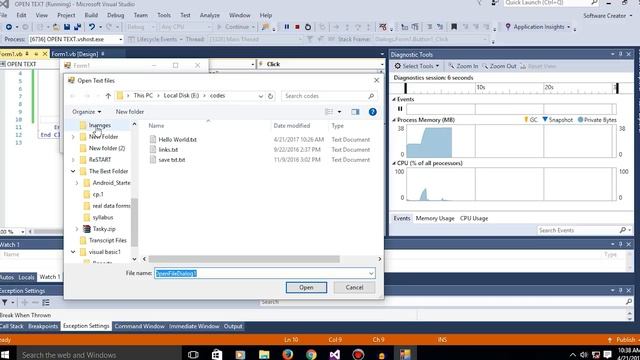This screenshot has height=360, width=640.
Task: Open File Explorer from the taskbar
Action: click(x=264, y=354)
